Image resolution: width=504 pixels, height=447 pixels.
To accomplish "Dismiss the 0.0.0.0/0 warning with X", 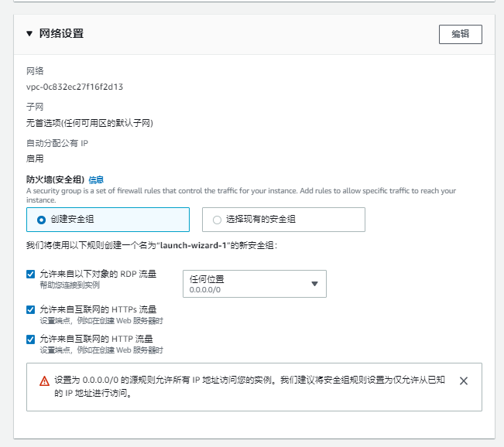I will point(464,380).
